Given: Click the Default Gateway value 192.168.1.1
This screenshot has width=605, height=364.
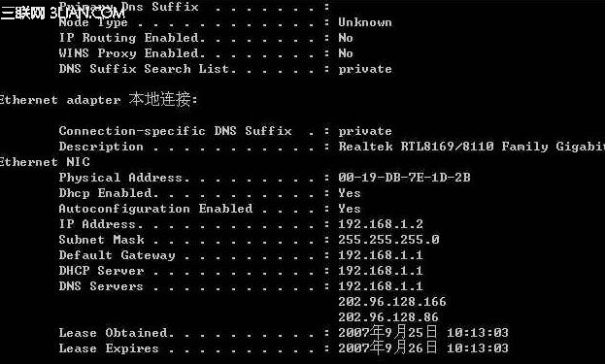Looking at the screenshot, I should pos(381,255).
